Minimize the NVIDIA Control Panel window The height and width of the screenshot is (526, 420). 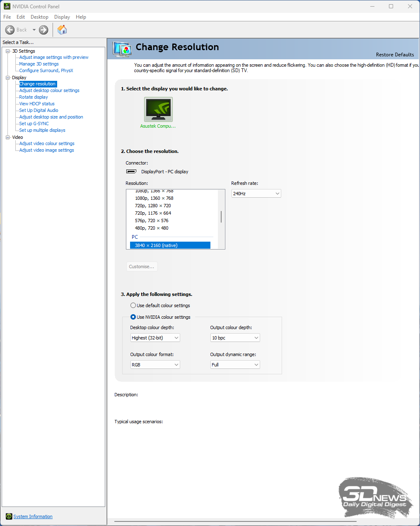click(372, 6)
